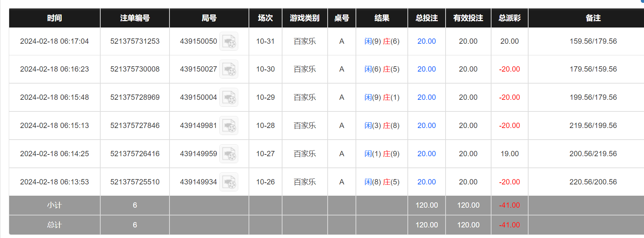Click session number 10-30
This screenshot has width=644, height=238.
[266, 69]
